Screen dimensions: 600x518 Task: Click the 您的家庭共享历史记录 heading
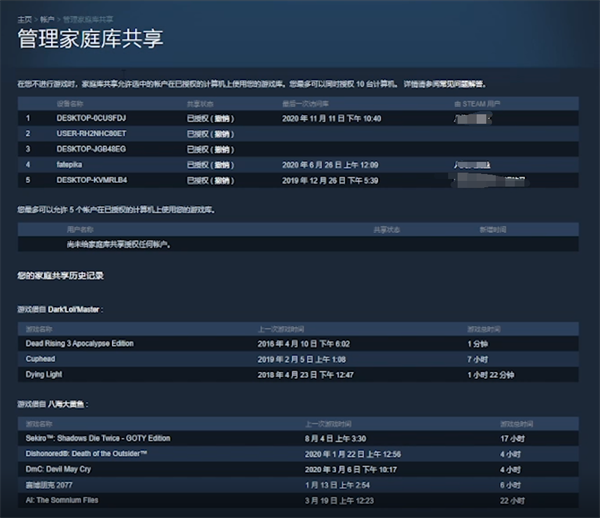tap(60, 275)
